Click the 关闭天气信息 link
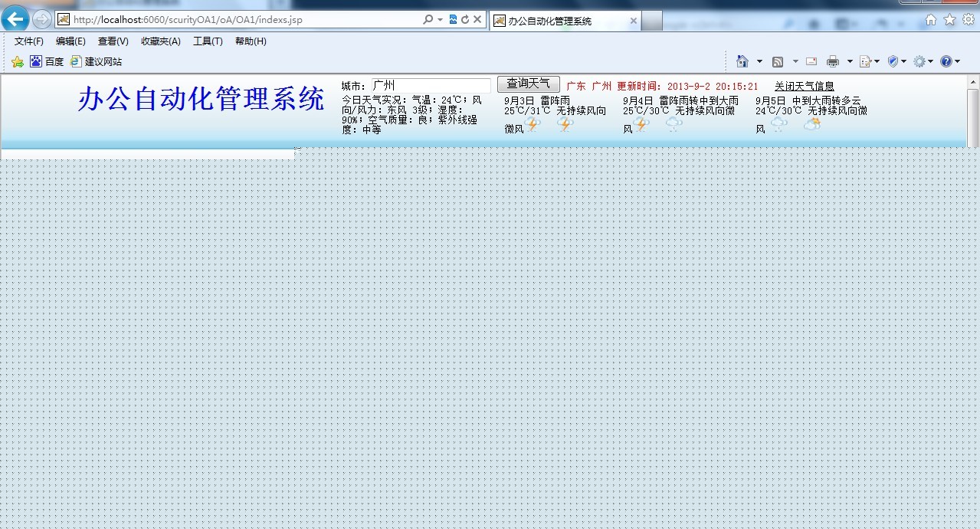The image size is (980, 529). 803,85
